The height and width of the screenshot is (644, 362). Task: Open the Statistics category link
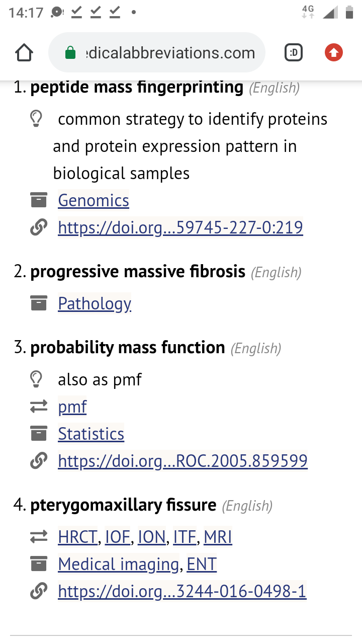click(91, 434)
